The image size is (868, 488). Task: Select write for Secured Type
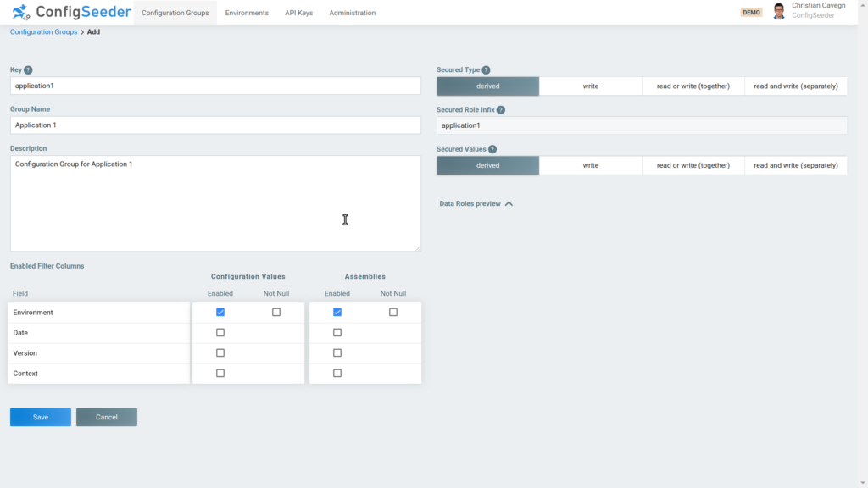590,86
